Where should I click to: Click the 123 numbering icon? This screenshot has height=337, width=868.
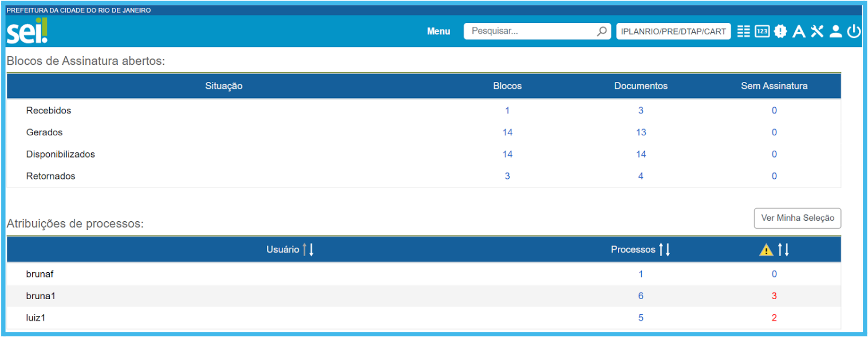(762, 32)
